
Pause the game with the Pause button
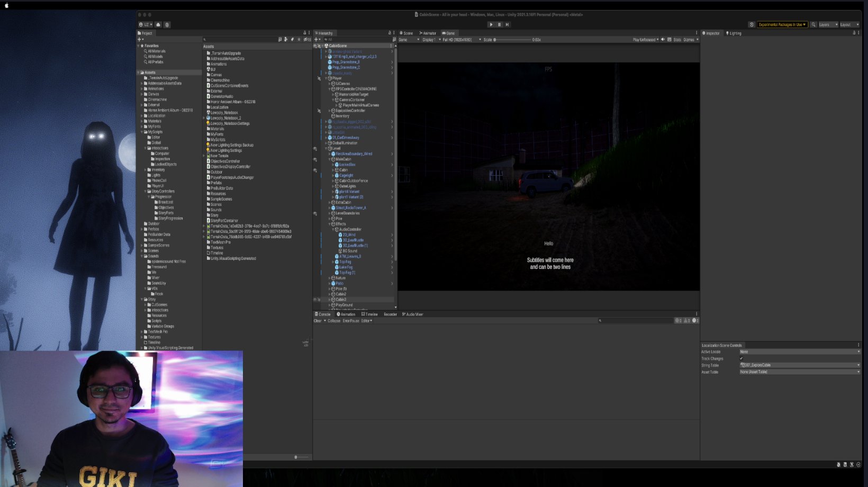click(499, 24)
